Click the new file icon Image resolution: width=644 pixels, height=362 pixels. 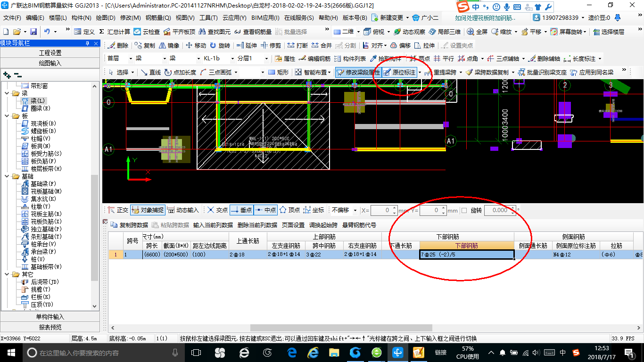point(6,32)
